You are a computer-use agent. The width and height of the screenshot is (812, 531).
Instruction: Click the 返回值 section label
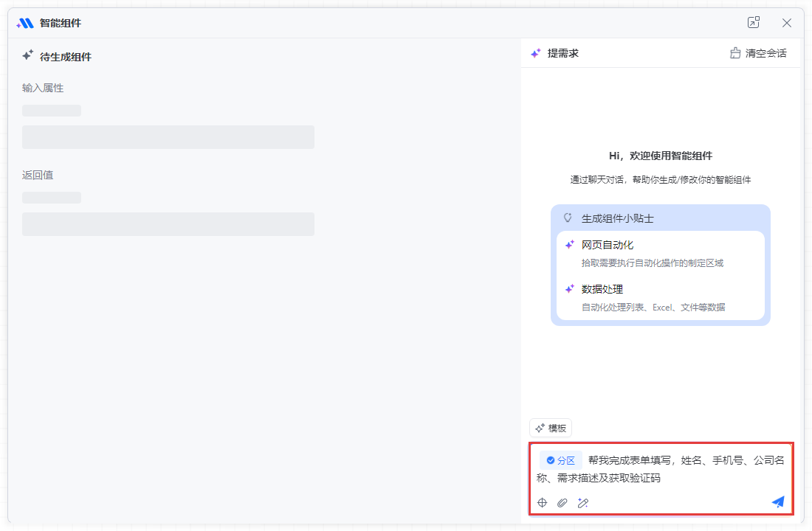tap(38, 175)
